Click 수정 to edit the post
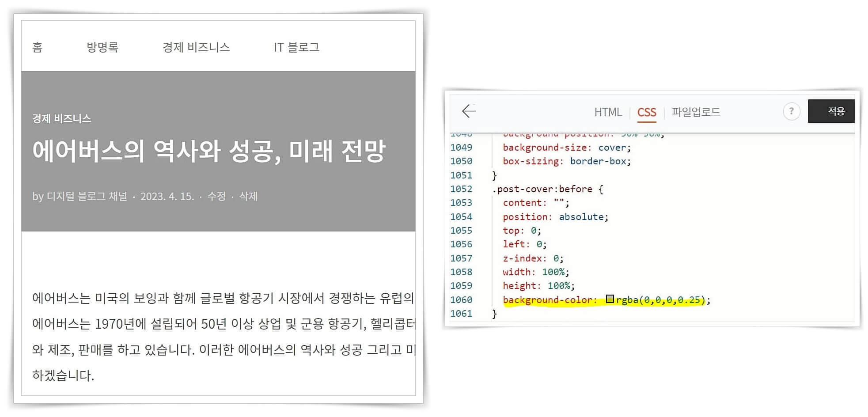The height and width of the screenshot is (417, 868). tap(218, 197)
